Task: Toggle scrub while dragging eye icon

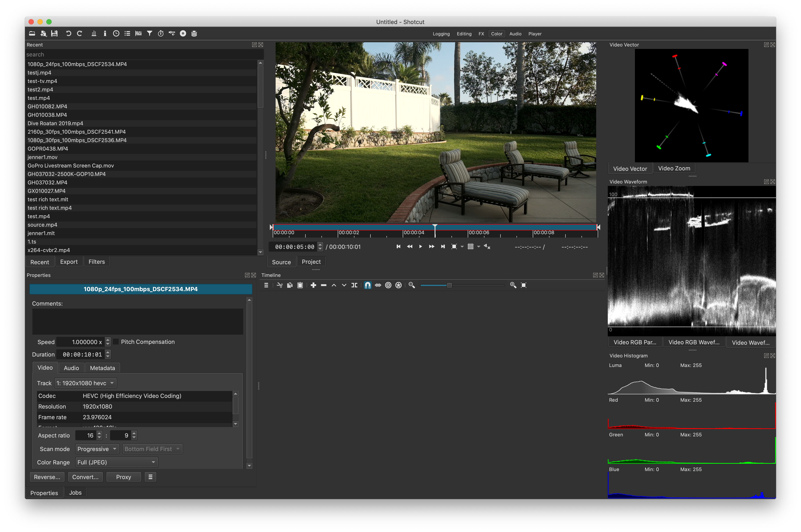Action: tap(378, 285)
